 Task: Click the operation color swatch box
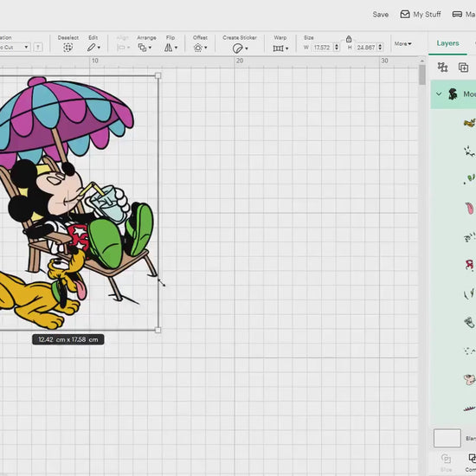(x=38, y=48)
